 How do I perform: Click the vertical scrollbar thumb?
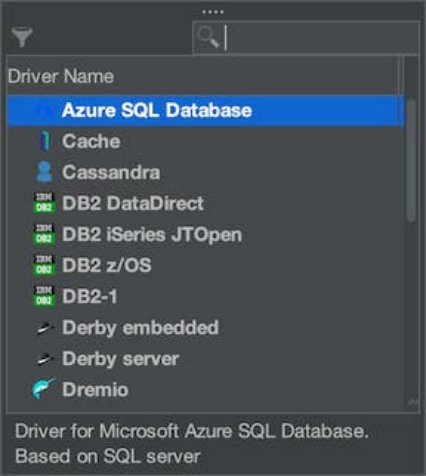point(412,160)
